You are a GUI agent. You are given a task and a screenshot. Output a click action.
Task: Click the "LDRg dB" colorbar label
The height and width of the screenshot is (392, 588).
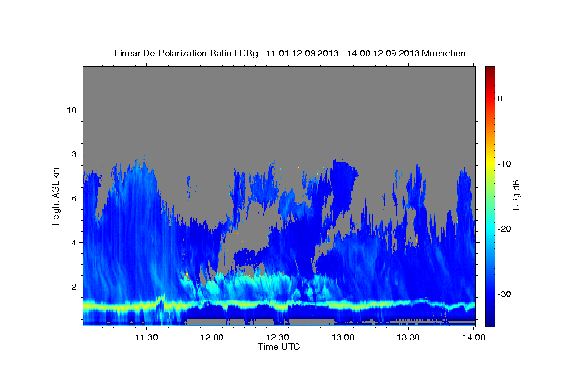tap(516, 197)
